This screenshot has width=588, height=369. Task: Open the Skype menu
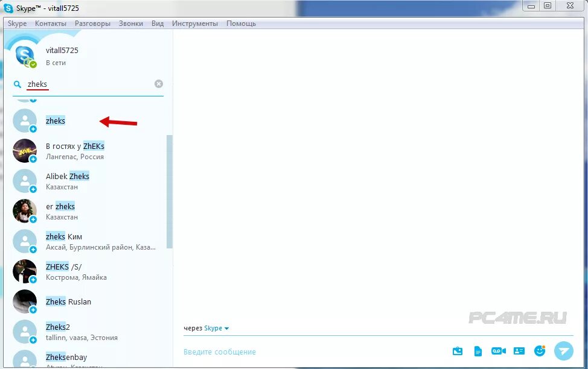[x=18, y=24]
